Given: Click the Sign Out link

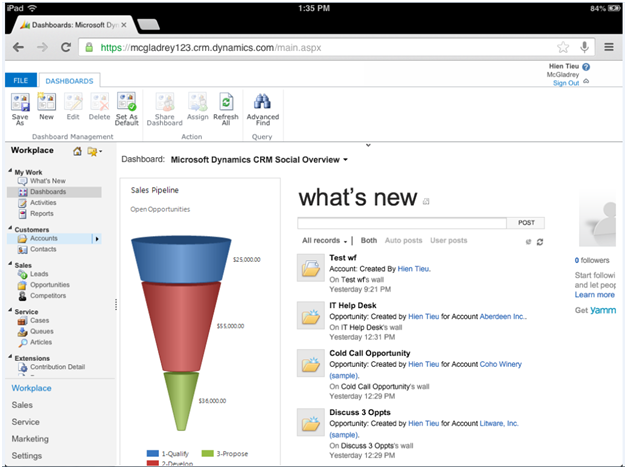Looking at the screenshot, I should [565, 83].
